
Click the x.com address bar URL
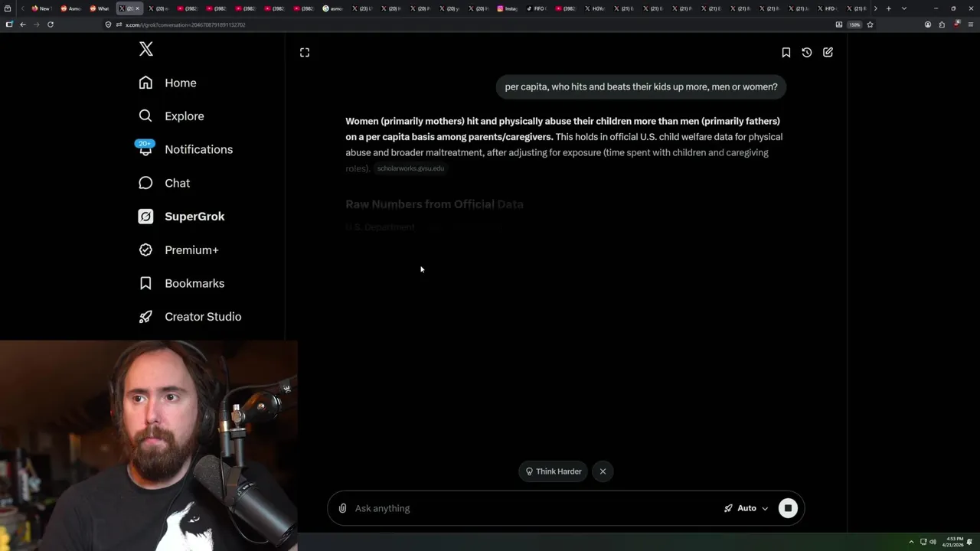(x=185, y=24)
